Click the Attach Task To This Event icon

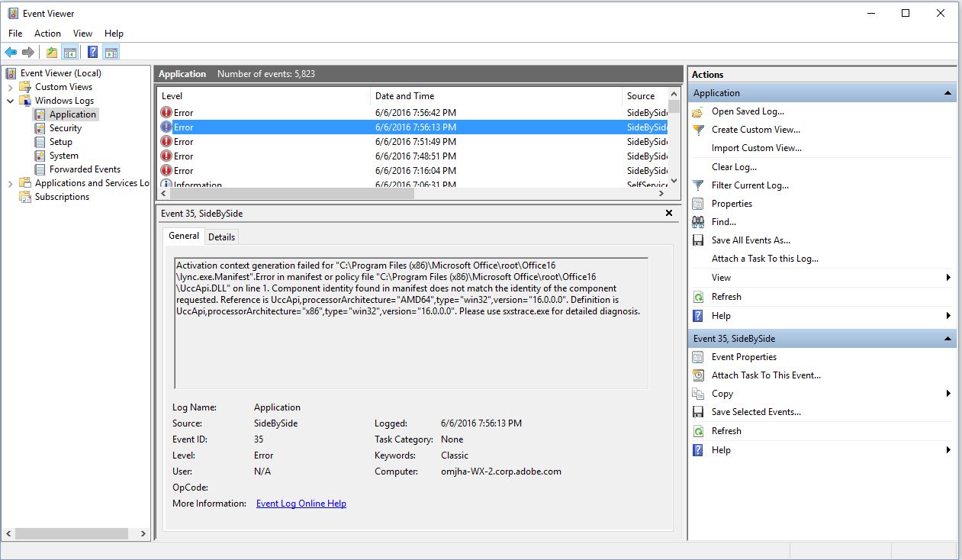tap(697, 375)
